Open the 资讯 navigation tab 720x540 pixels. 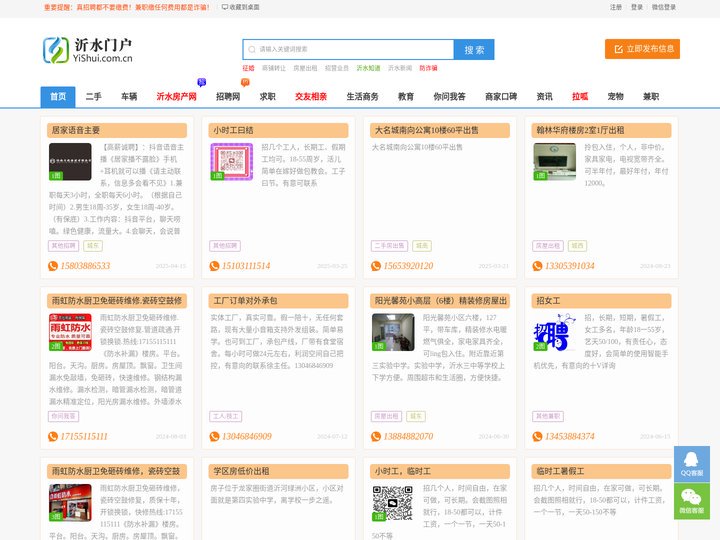pyautogui.click(x=545, y=97)
